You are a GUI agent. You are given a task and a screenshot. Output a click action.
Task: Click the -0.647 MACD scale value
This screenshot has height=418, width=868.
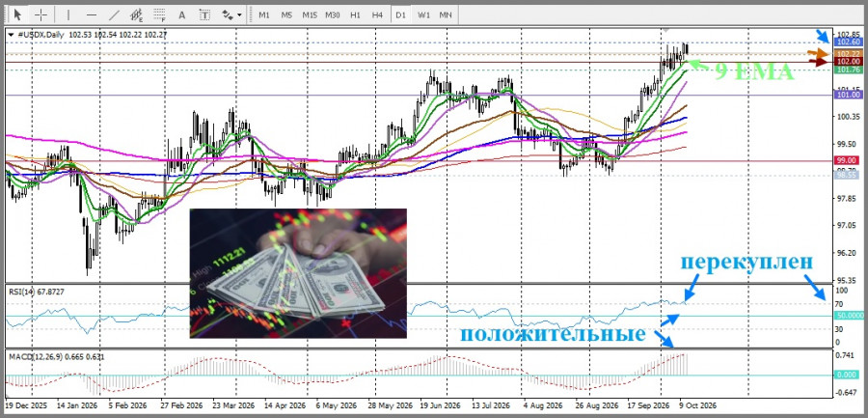pyautogui.click(x=847, y=393)
